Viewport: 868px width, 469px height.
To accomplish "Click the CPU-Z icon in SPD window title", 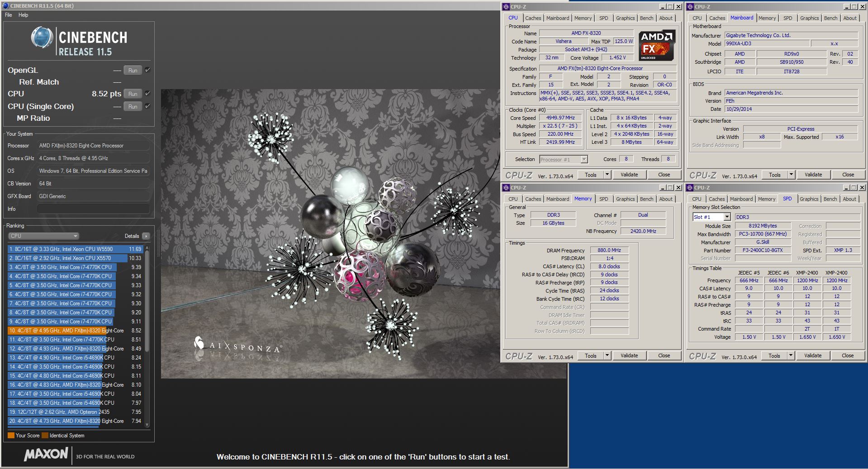I will point(690,187).
